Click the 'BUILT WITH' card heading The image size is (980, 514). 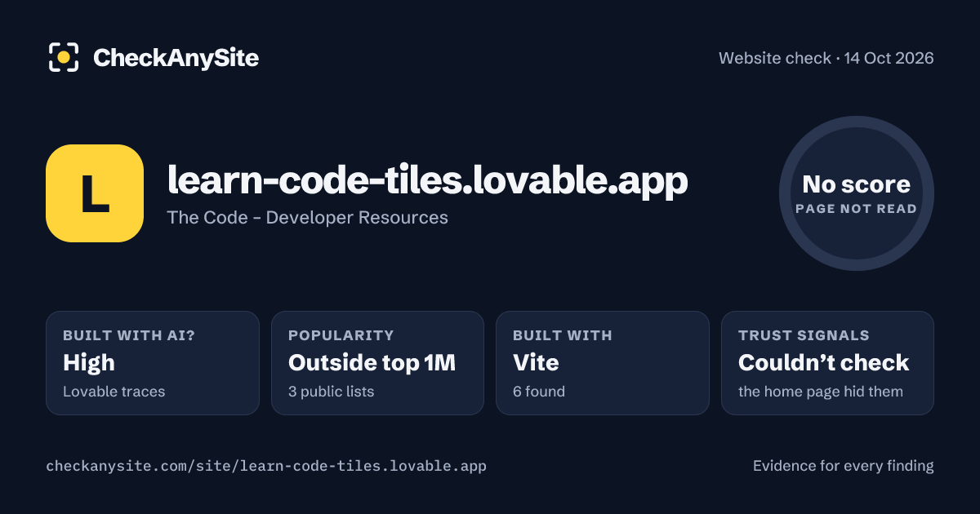click(x=563, y=335)
